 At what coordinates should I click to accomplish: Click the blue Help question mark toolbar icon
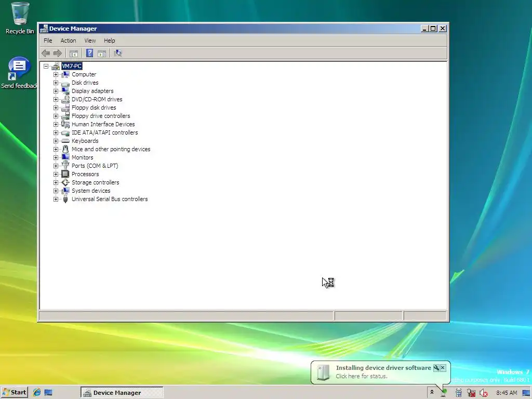point(89,53)
